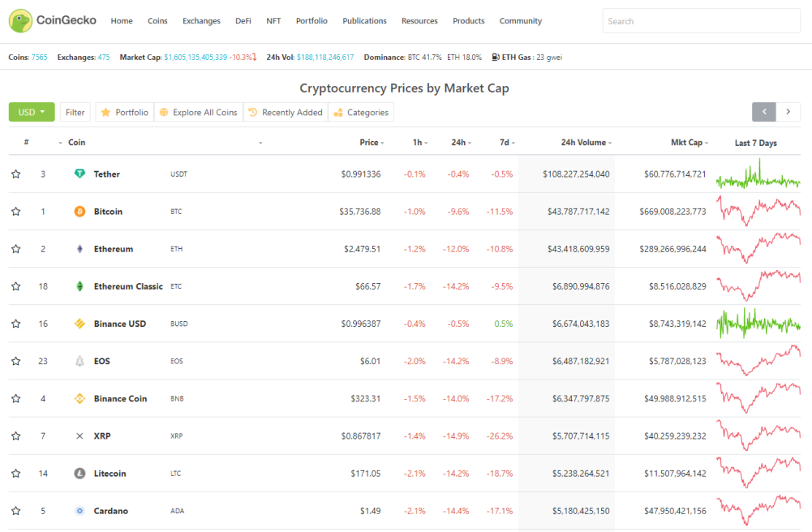Sort by the 24h Volume column
The height and width of the screenshot is (532, 812).
click(x=586, y=142)
